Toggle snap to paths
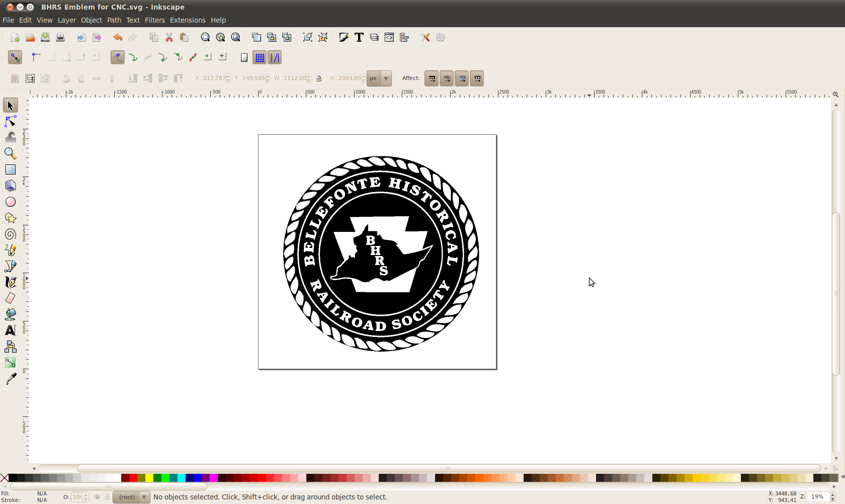Screen dimensions: 845x504 133,57
